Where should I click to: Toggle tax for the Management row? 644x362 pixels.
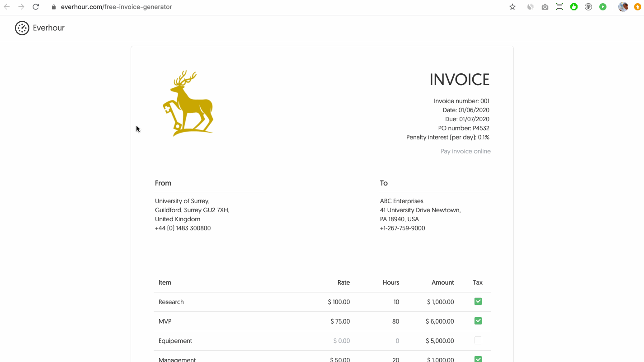[x=478, y=359]
